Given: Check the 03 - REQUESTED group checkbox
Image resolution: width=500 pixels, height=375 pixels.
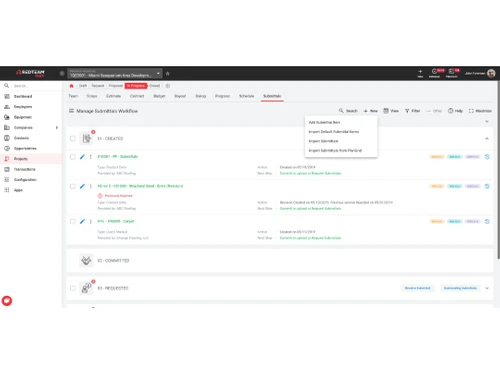Looking at the screenshot, I should pos(73,288).
